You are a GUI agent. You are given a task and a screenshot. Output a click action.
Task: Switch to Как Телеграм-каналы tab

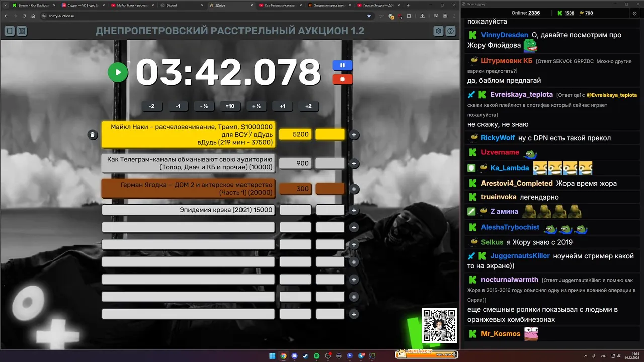(x=280, y=5)
